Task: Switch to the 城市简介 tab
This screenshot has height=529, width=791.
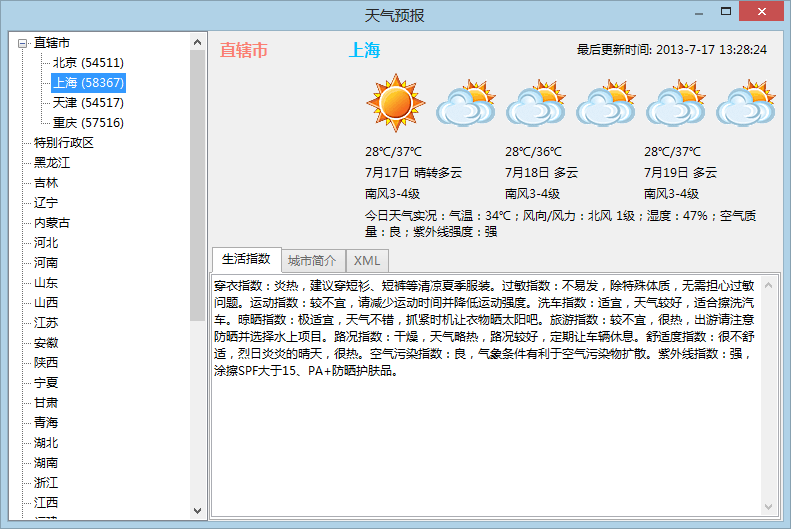Action: tap(313, 261)
